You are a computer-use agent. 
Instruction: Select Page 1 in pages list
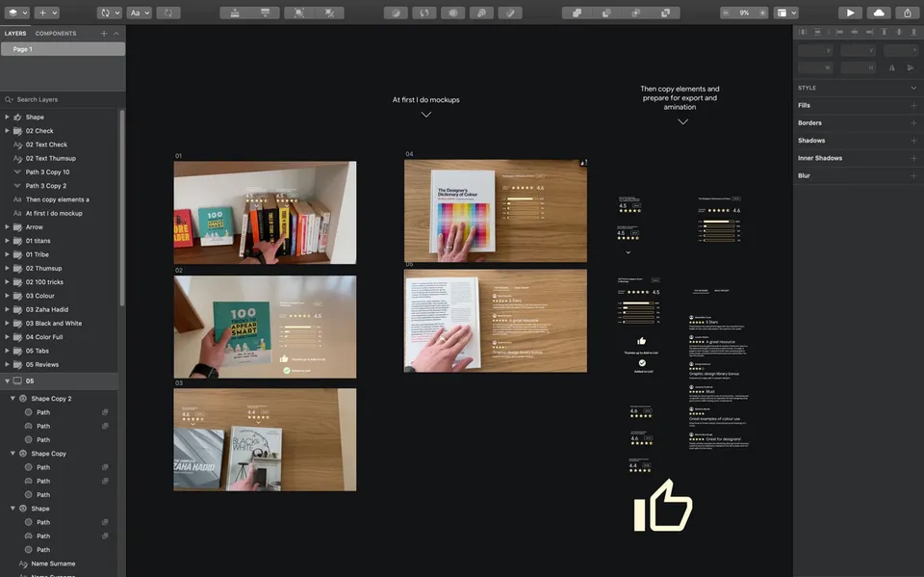[x=63, y=49]
